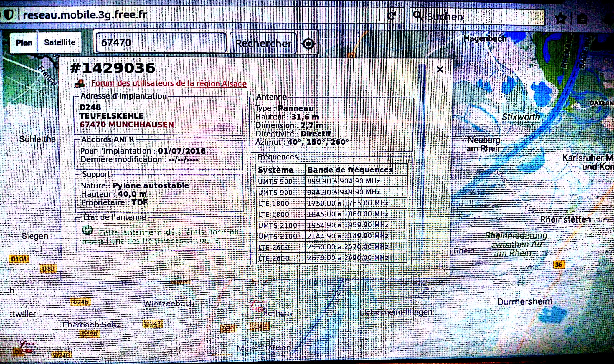Screen dimensions: 614x364
Task: Click the 944.90 à 949.90 MHz cell
Action: pos(356,192)
